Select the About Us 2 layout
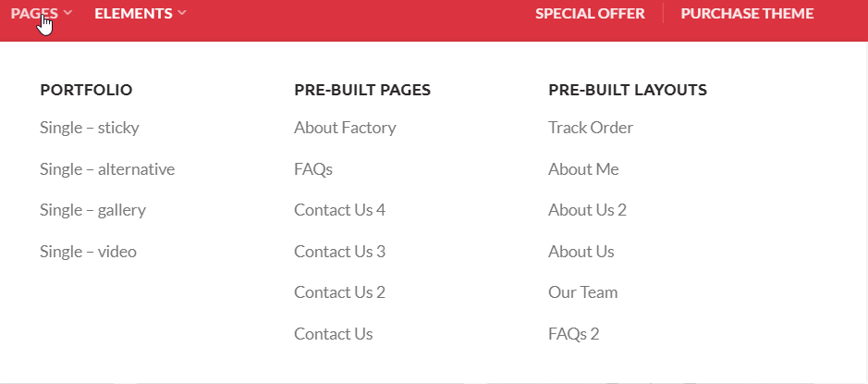This screenshot has height=384, width=868. pyautogui.click(x=587, y=210)
